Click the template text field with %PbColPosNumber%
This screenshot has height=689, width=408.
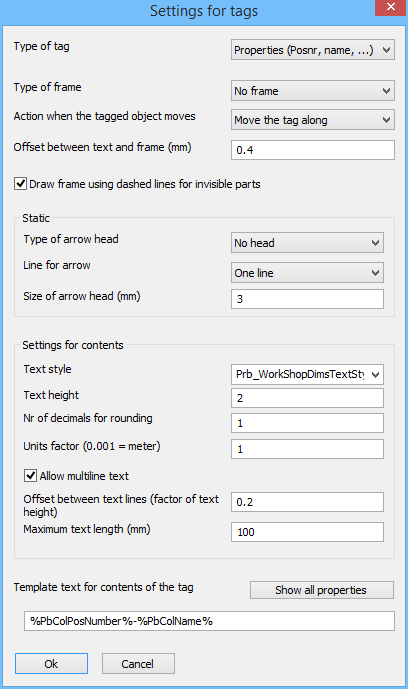pos(209,621)
